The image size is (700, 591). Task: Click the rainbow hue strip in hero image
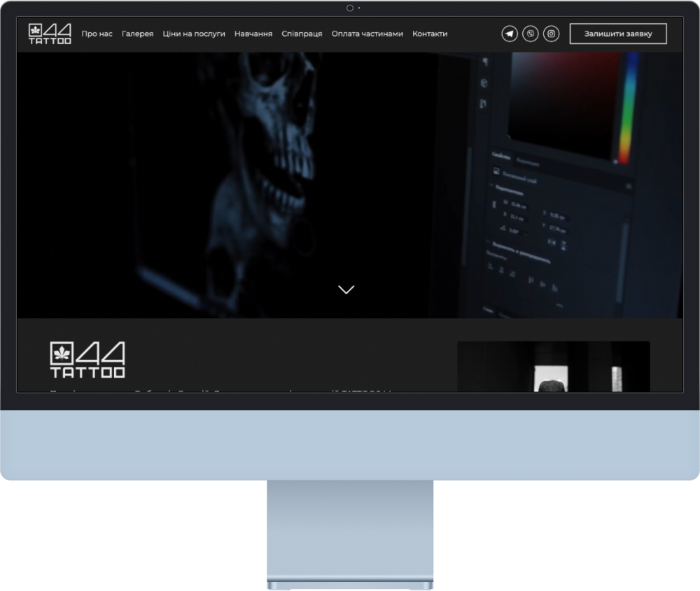click(629, 105)
